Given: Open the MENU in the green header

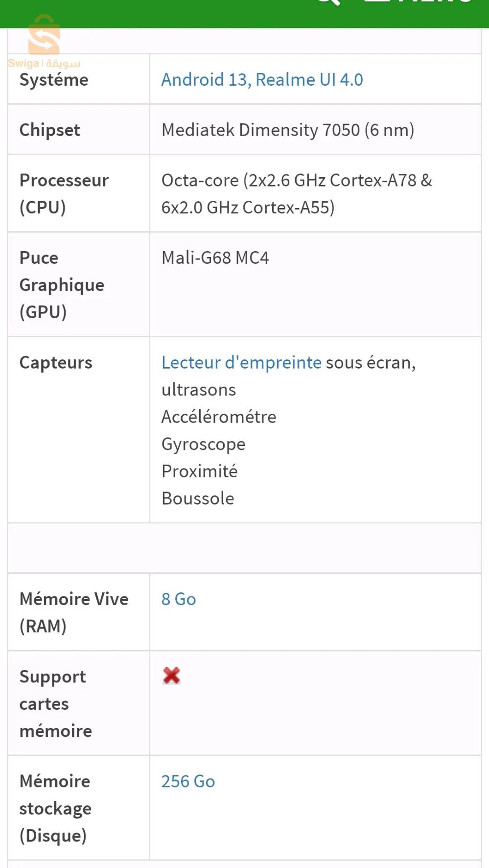Looking at the screenshot, I should pyautogui.click(x=419, y=2).
